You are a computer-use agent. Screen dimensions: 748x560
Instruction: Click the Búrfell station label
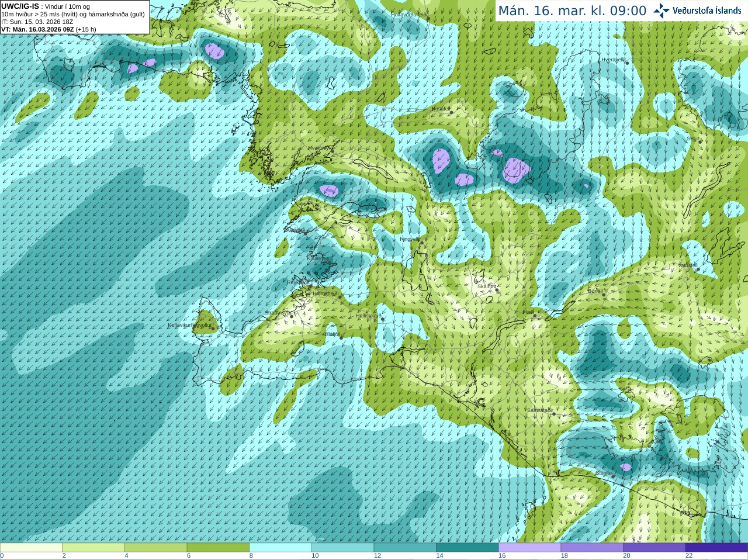click(595, 291)
